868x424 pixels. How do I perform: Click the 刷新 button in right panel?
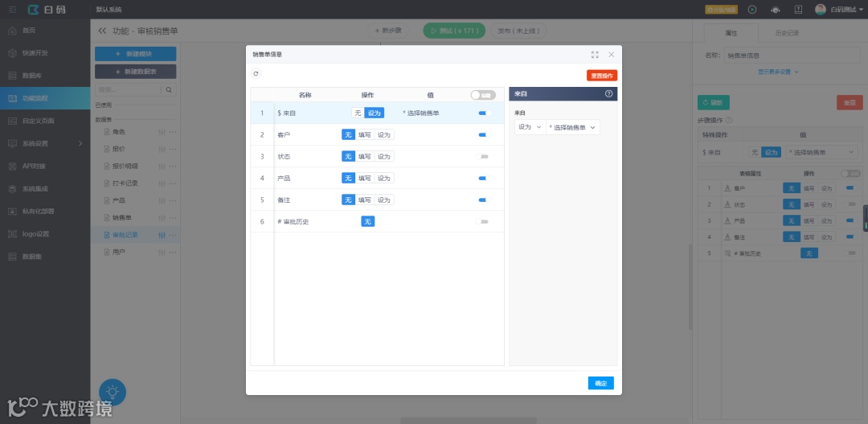pos(713,102)
